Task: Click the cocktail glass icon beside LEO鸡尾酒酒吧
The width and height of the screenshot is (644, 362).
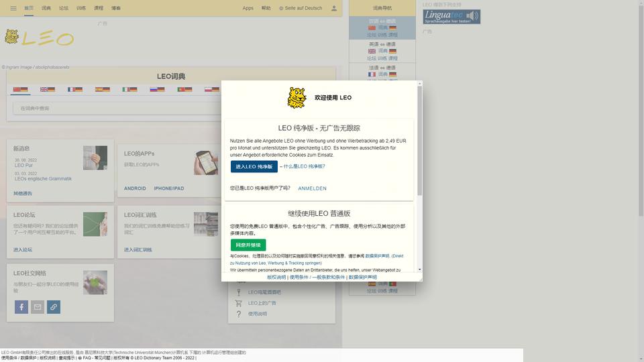Action: 239,292
